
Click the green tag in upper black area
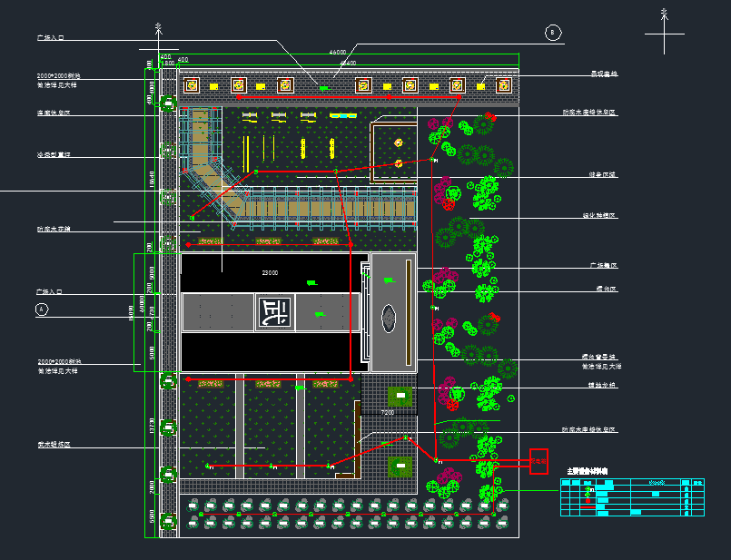click(311, 283)
